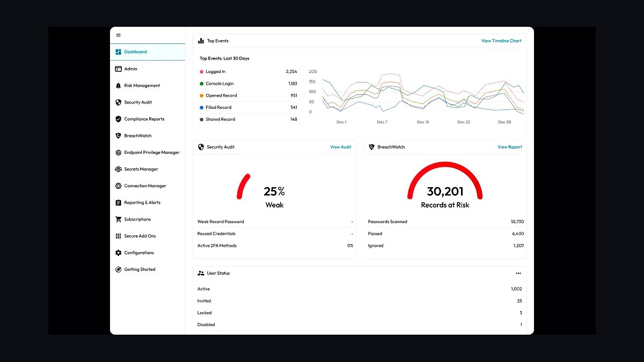
Task: Click the View Report link
Action: click(510, 147)
